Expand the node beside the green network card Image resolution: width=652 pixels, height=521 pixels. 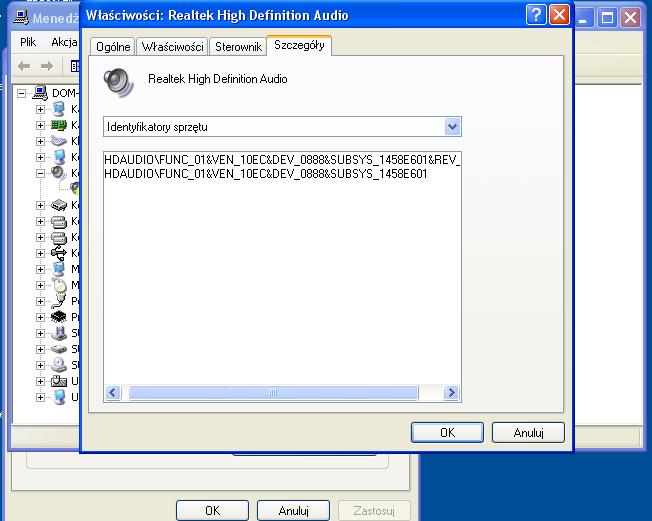[x=40, y=125]
